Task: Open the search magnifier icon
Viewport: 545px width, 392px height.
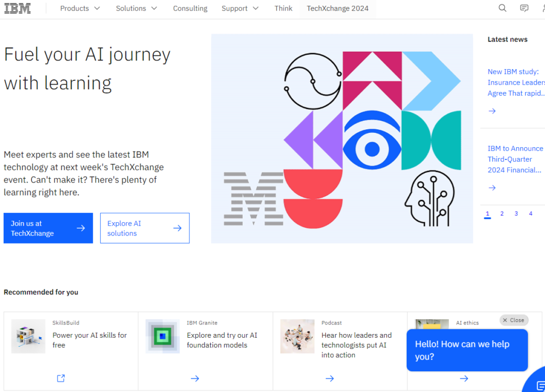Action: 502,8
